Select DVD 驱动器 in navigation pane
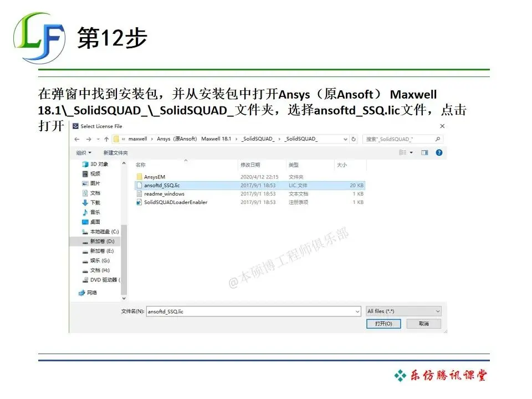This screenshot has height=399, width=532. coord(101,280)
